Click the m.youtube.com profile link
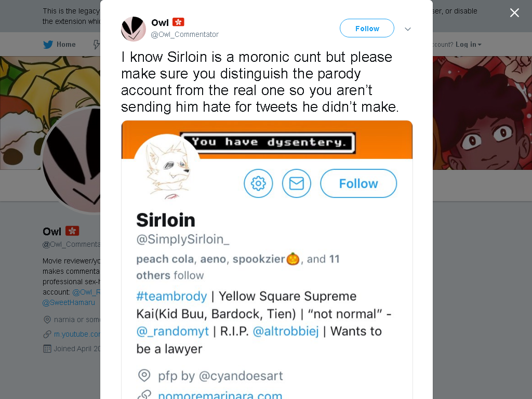This screenshot has width=532, height=399. (x=77, y=334)
